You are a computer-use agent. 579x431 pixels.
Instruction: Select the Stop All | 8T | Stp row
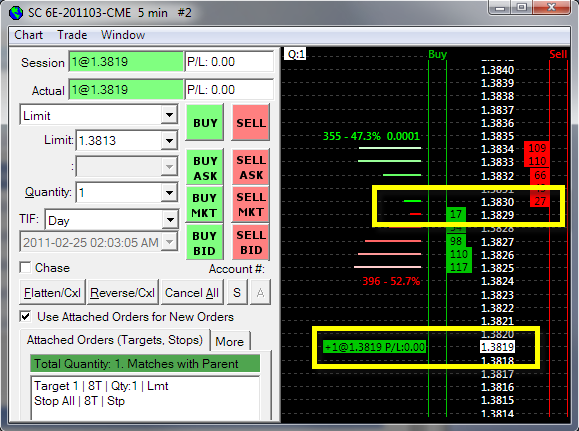point(79,401)
